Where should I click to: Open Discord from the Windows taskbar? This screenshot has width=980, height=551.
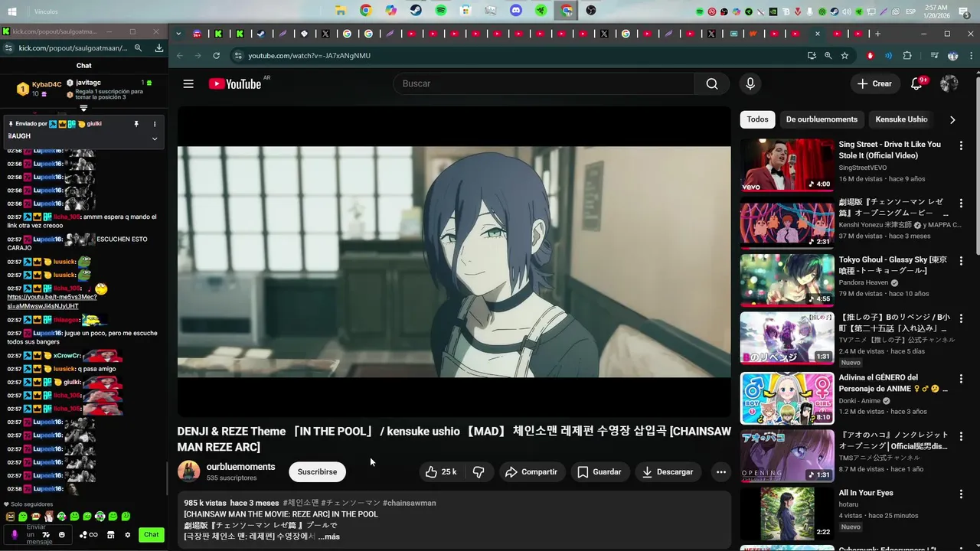coord(516,11)
